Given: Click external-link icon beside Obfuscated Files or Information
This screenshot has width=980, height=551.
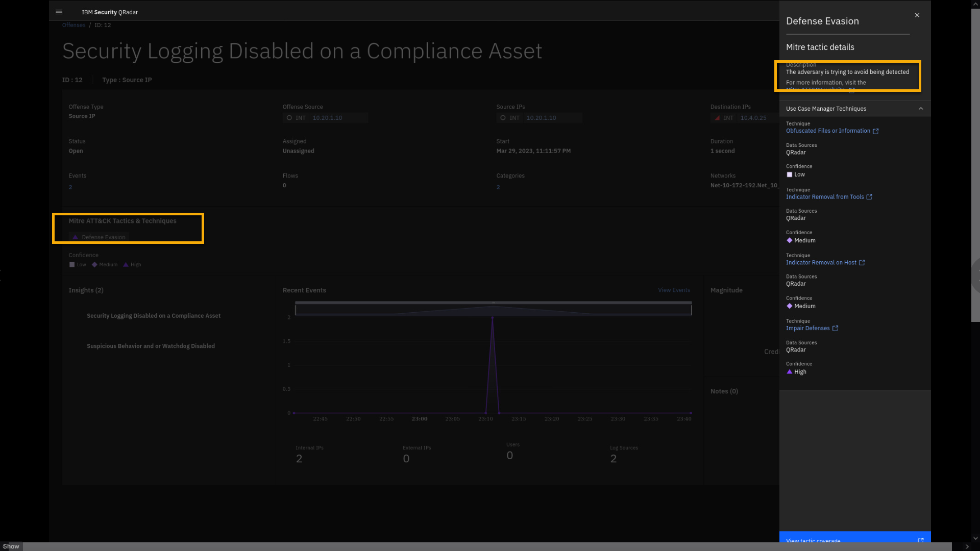Looking at the screenshot, I should (x=876, y=131).
